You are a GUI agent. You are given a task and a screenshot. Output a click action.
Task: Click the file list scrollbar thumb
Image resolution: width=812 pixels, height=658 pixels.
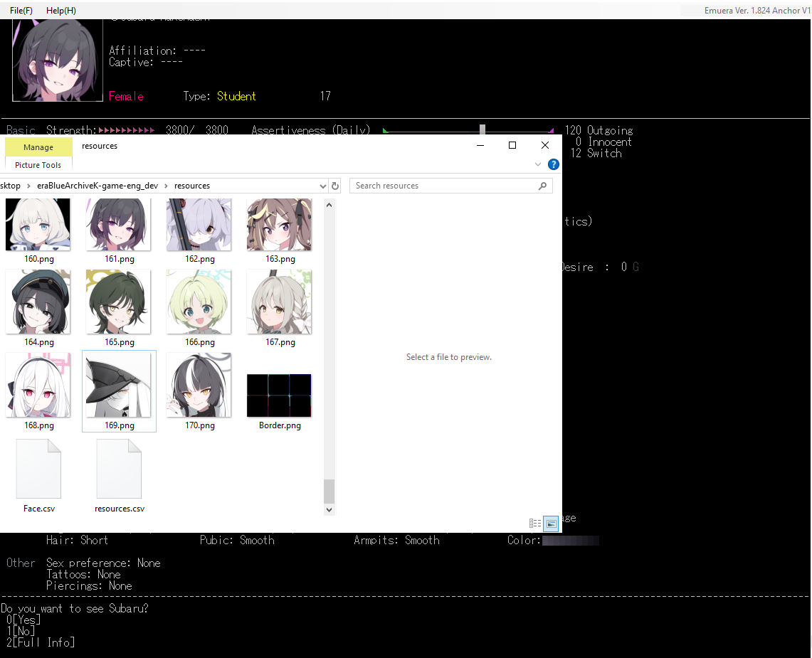pos(329,492)
